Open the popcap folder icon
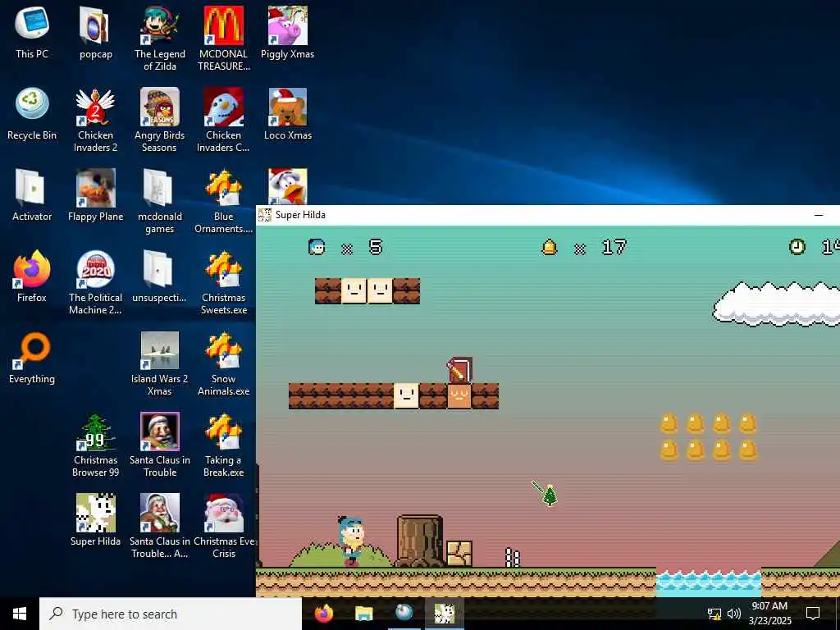This screenshot has width=840, height=630. [95, 32]
